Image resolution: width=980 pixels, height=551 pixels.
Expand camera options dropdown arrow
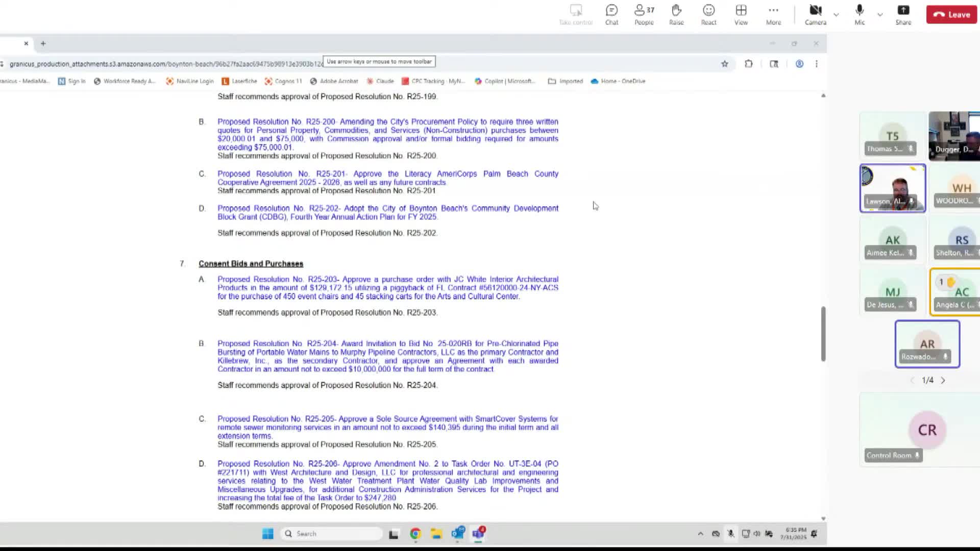click(836, 15)
